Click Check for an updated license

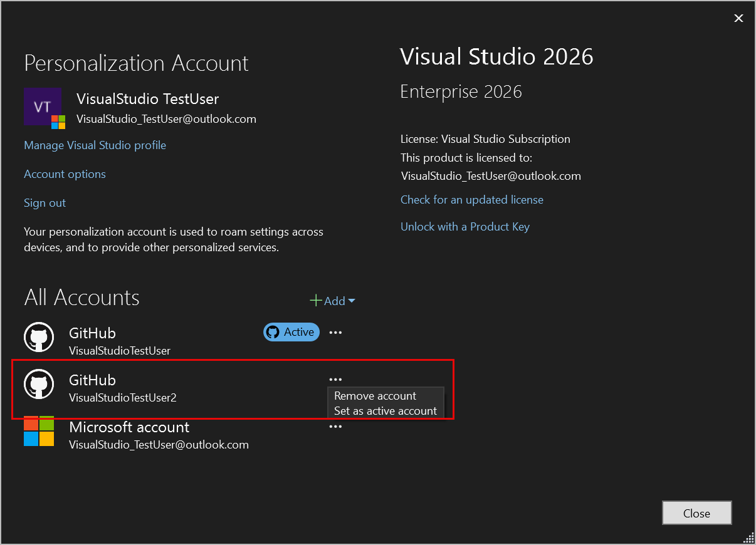click(471, 199)
